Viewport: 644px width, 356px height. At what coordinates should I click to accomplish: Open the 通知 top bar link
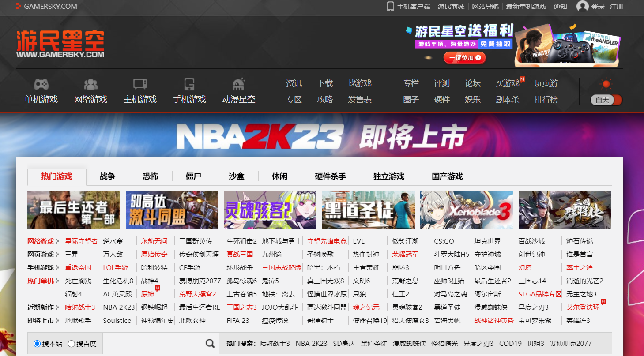click(560, 7)
